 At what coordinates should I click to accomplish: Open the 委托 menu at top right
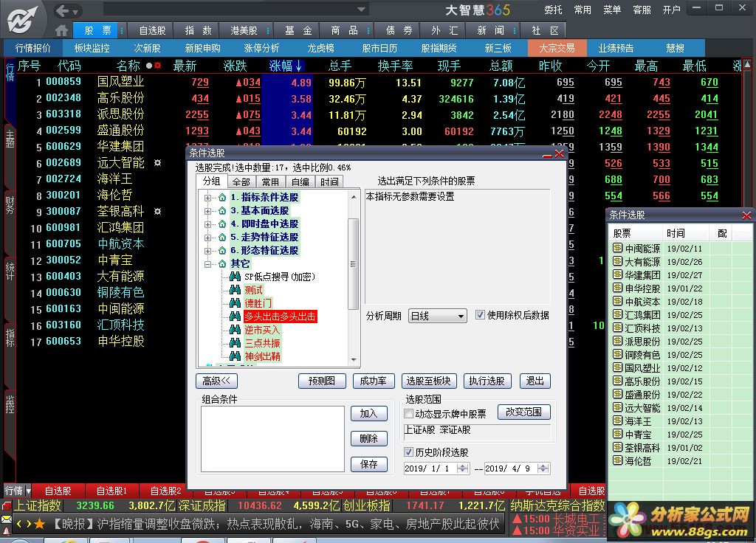click(x=553, y=10)
